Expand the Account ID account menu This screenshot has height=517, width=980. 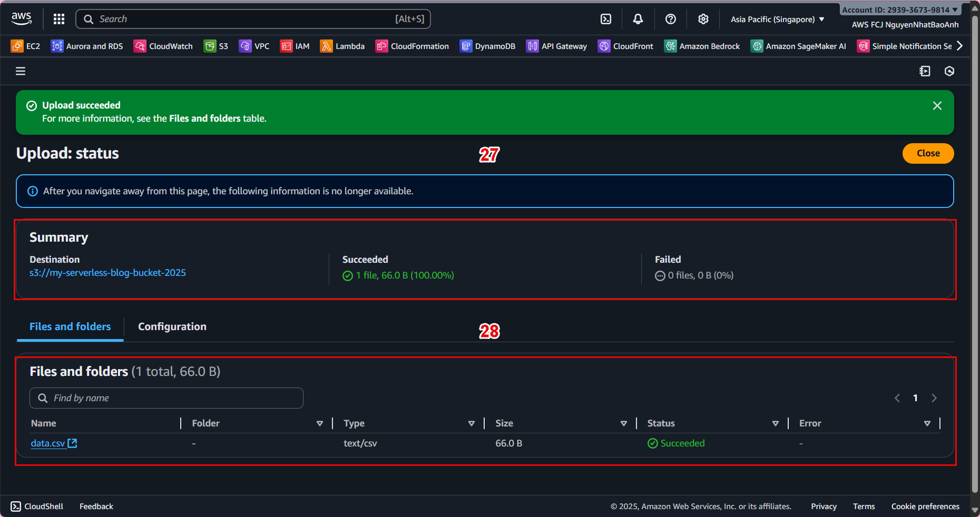click(x=900, y=10)
